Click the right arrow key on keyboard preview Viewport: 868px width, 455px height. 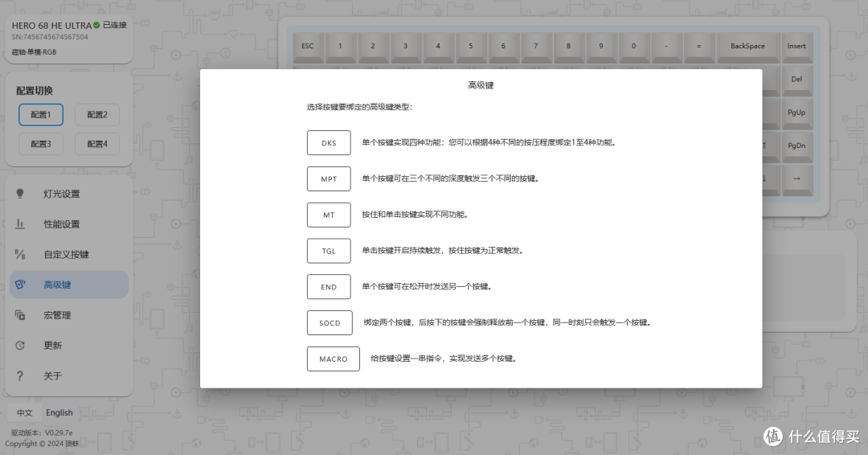click(x=796, y=179)
